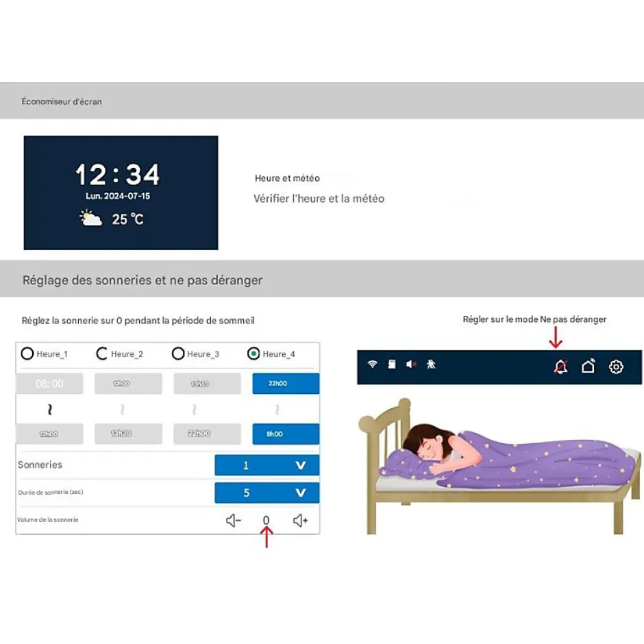The width and height of the screenshot is (644, 644).
Task: Select the Heure_2 radio button
Action: tap(102, 354)
